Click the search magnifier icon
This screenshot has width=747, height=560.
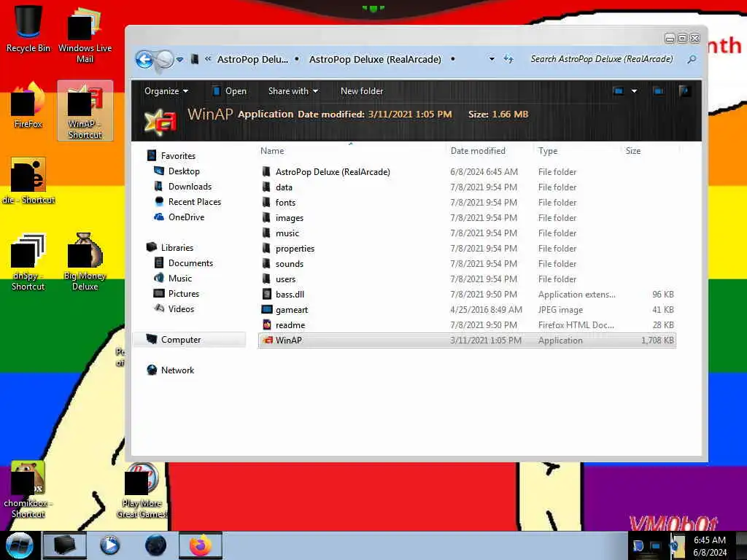tap(692, 59)
